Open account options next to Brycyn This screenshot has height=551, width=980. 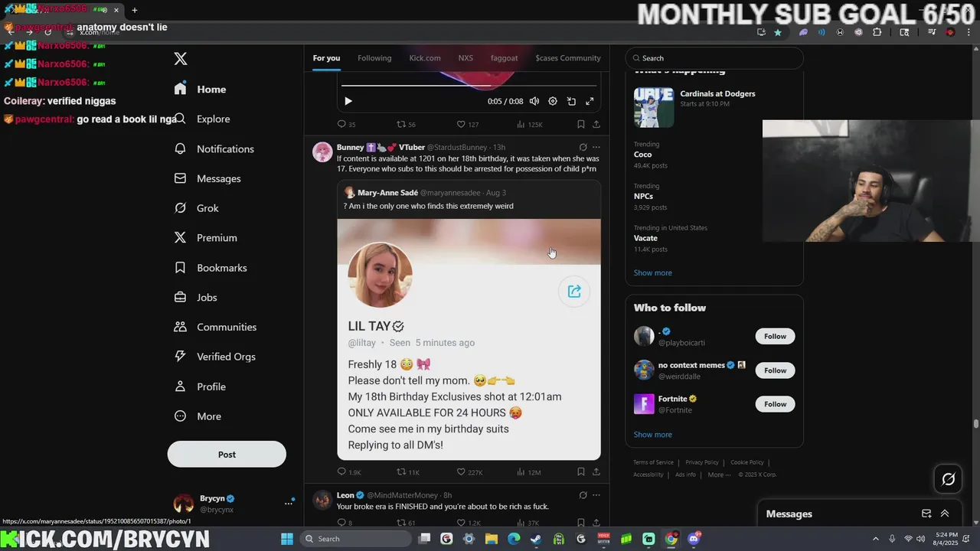[289, 503]
